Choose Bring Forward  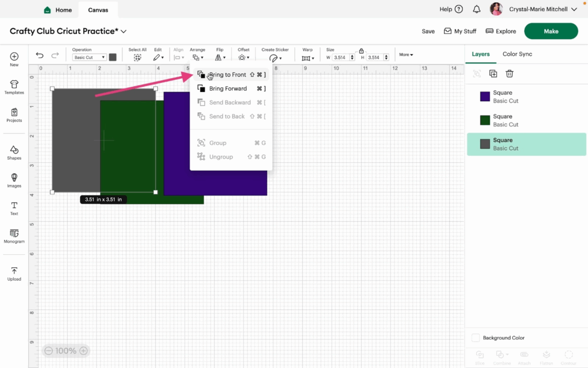point(231,89)
